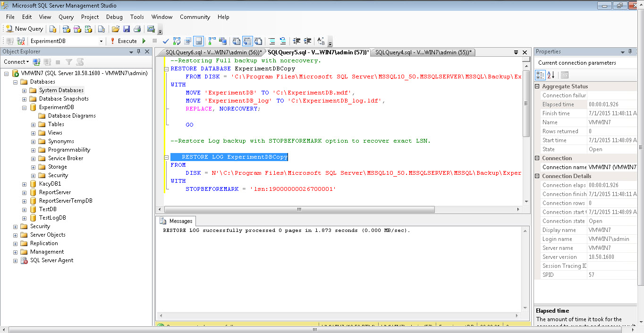Viewport: 644px width, 333px height.
Task: Click the Database Engine Query icon
Action: (53, 29)
